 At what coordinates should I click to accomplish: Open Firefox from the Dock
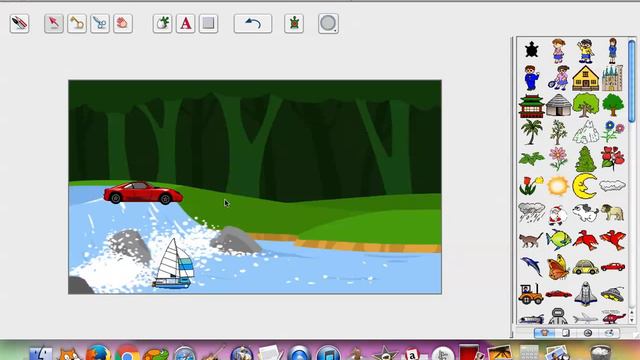(x=98, y=353)
